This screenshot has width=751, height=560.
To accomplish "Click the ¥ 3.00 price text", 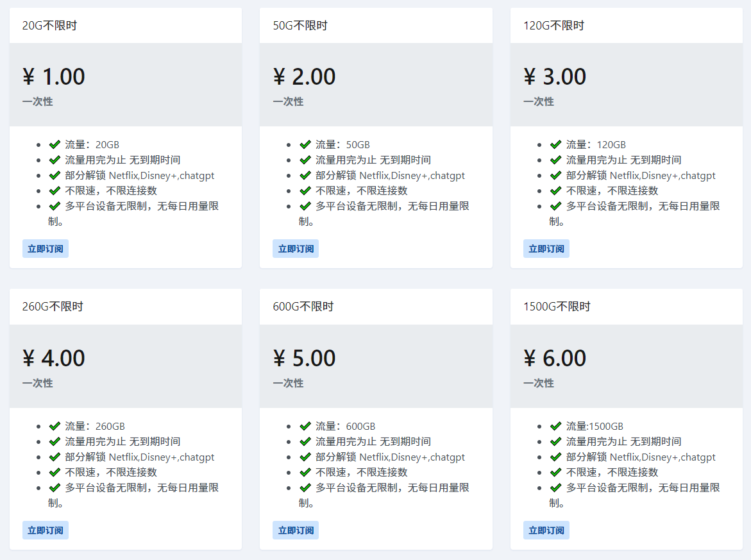I will click(x=555, y=77).
